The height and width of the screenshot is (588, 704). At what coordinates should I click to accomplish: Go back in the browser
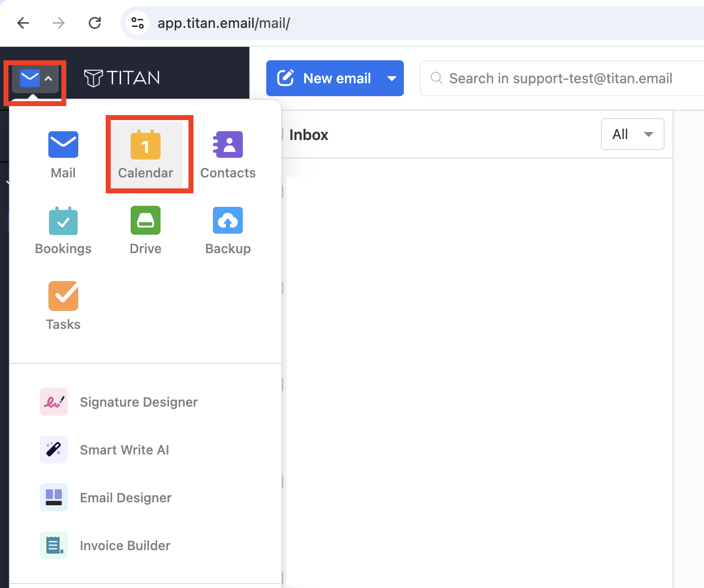23,23
